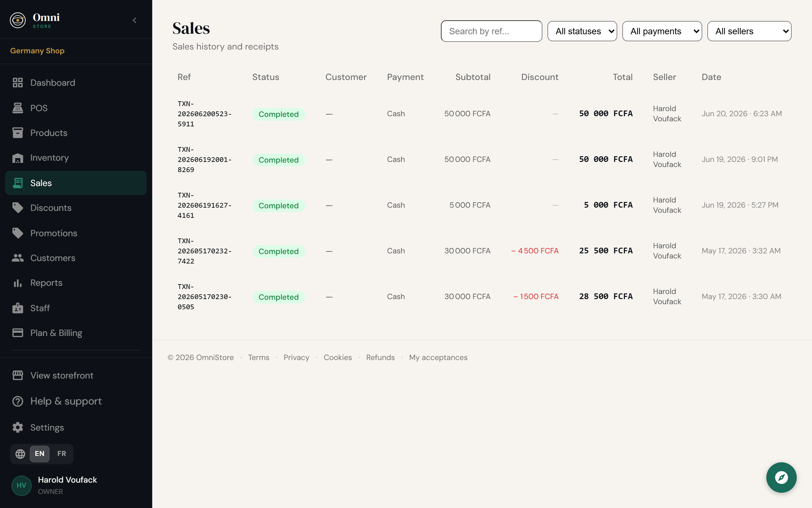812x508 pixels.
Task: Click the Customers people icon
Action: 18,258
